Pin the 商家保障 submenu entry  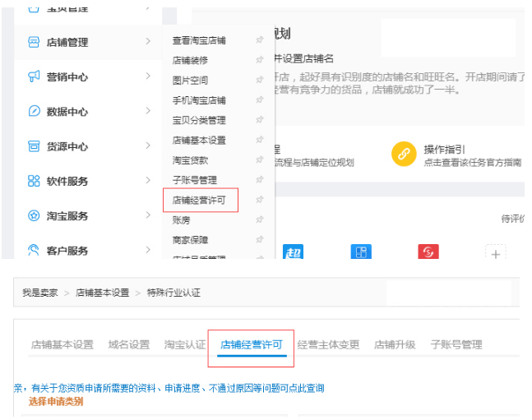click(260, 240)
